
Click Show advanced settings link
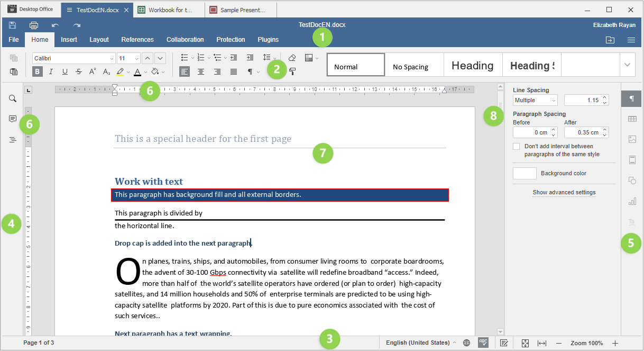(564, 192)
